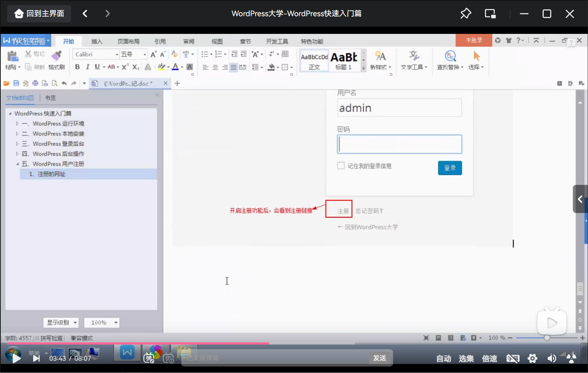
Task: Expand 一、WordPress 运行环境 tree node
Action: pyautogui.click(x=17, y=124)
